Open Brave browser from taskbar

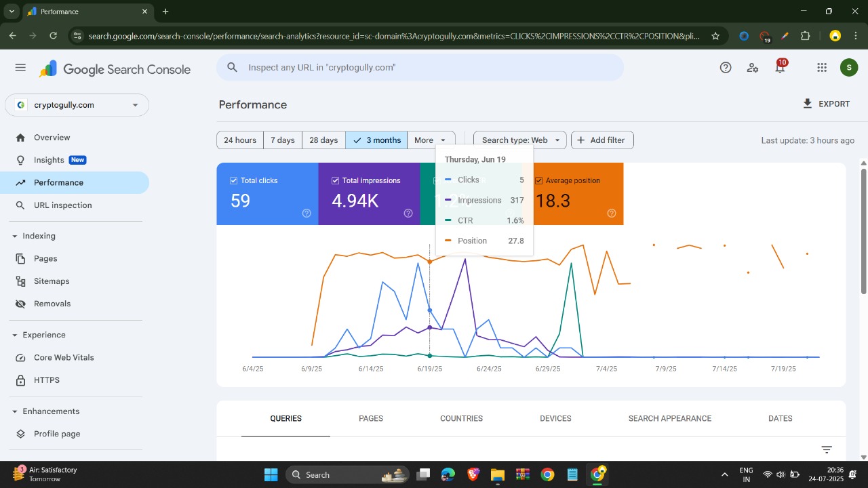(473, 474)
